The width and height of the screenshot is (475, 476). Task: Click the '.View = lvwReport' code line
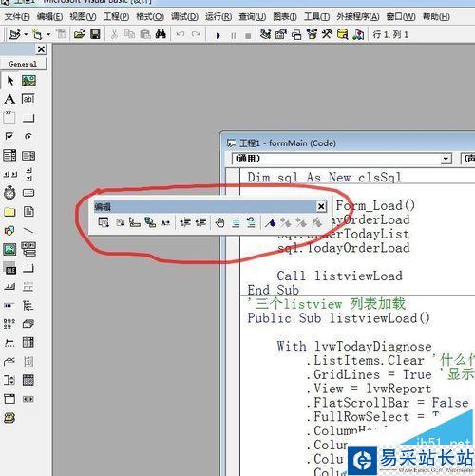369,389
